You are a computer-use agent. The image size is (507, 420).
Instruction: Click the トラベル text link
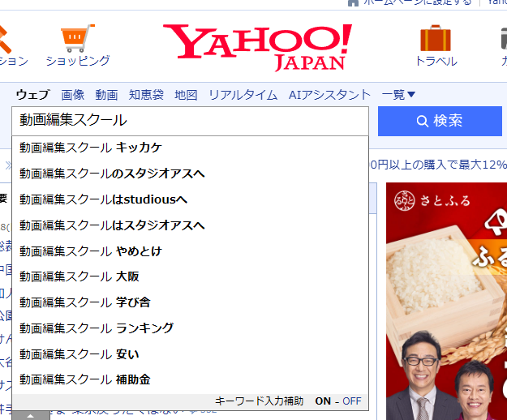436,61
